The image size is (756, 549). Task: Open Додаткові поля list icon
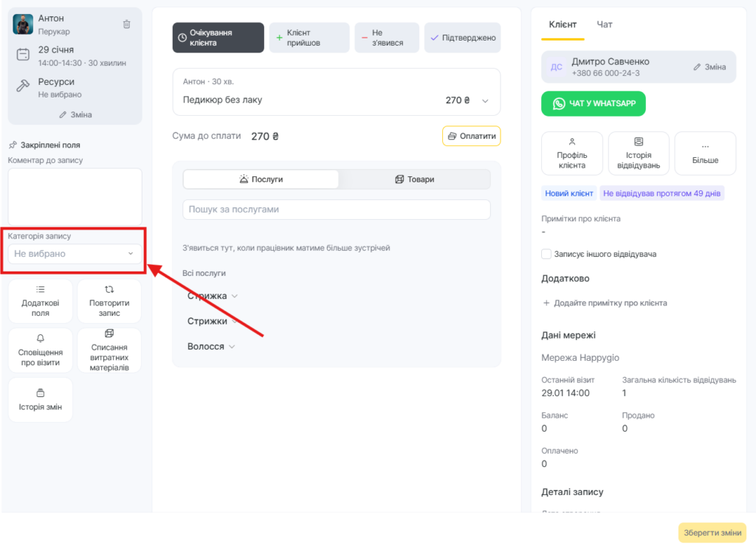[x=41, y=289]
